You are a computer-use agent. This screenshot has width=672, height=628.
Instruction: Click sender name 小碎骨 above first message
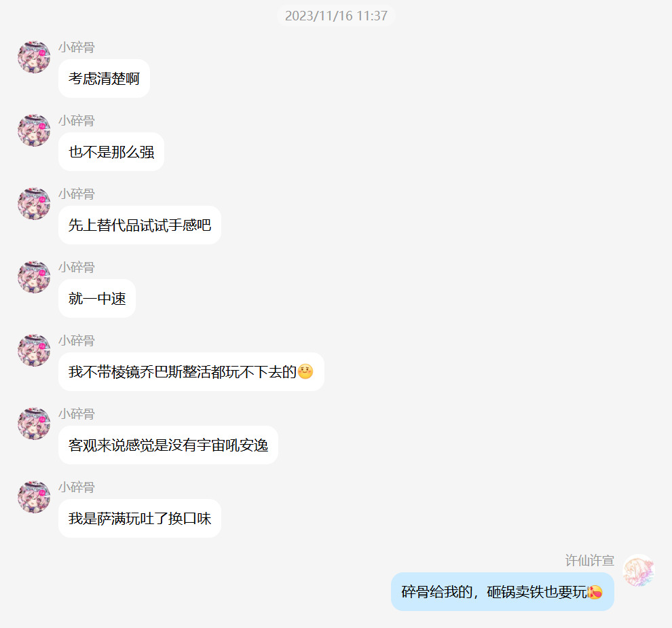pyautogui.click(x=77, y=47)
